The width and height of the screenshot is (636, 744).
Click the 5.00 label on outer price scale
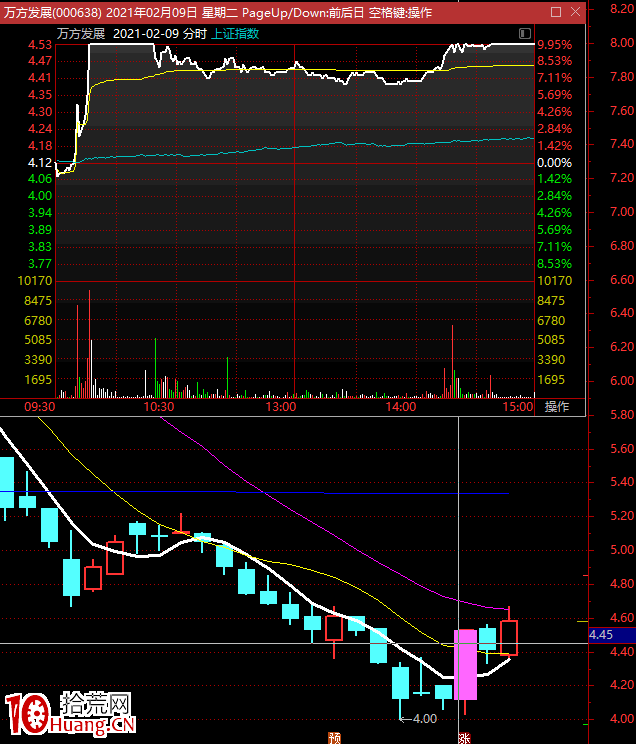pos(622,550)
